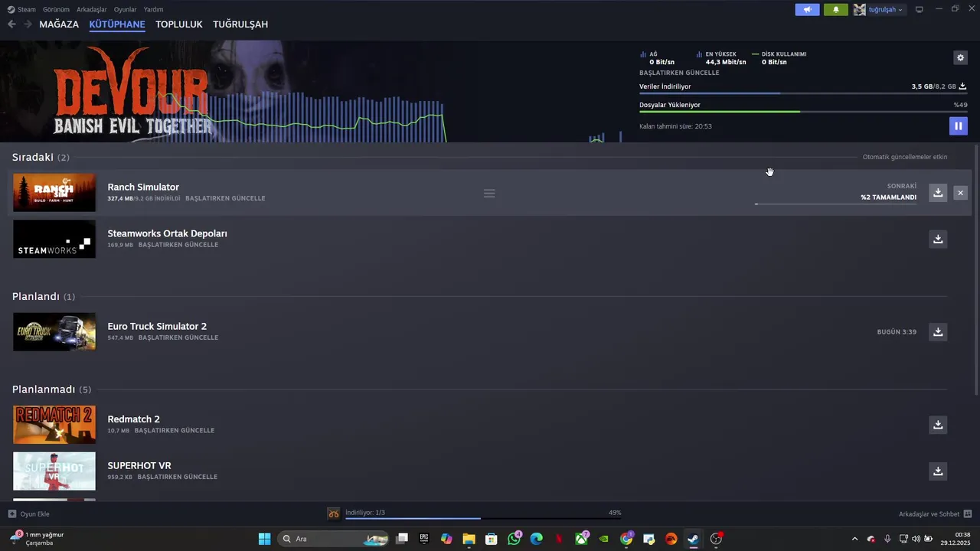Click the Ranch Simulator title
Image resolution: width=980 pixels, height=551 pixels.
(x=143, y=187)
